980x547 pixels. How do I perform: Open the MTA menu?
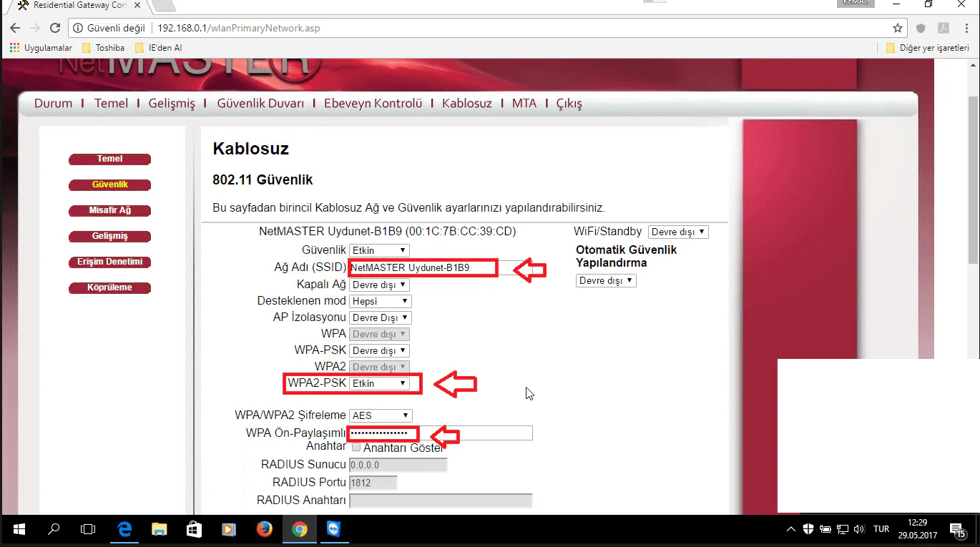point(524,103)
